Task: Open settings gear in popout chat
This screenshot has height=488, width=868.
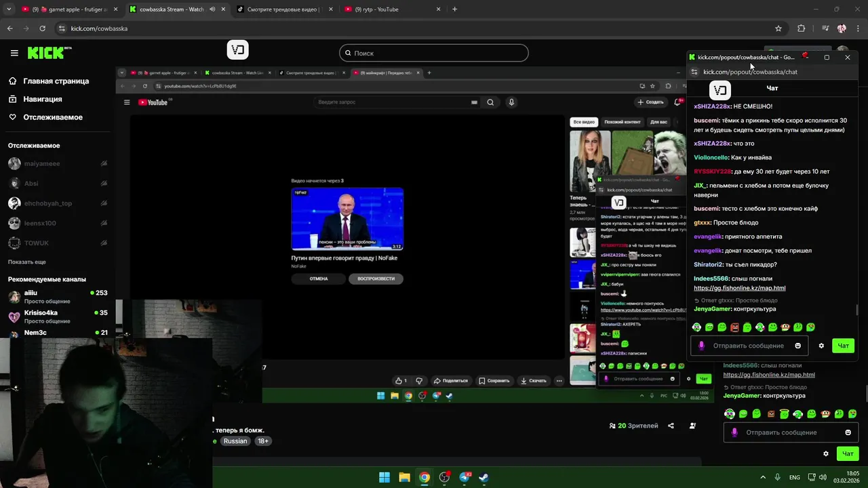Action: click(x=821, y=346)
